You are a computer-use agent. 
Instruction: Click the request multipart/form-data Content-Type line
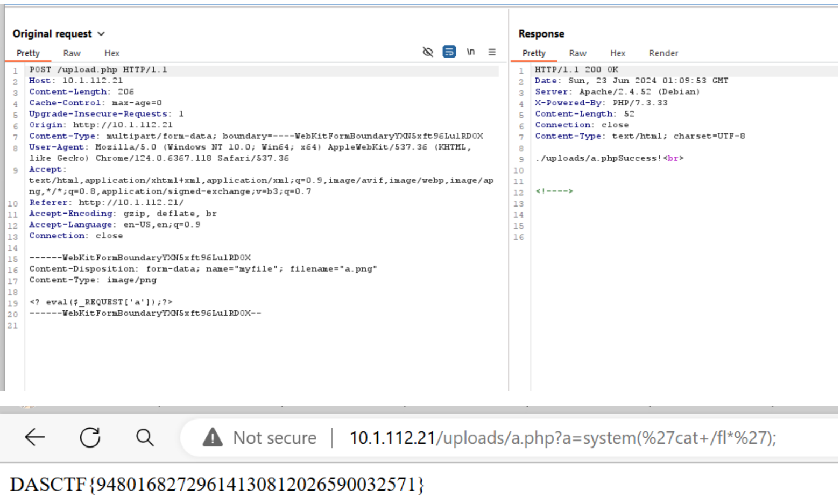256,136
